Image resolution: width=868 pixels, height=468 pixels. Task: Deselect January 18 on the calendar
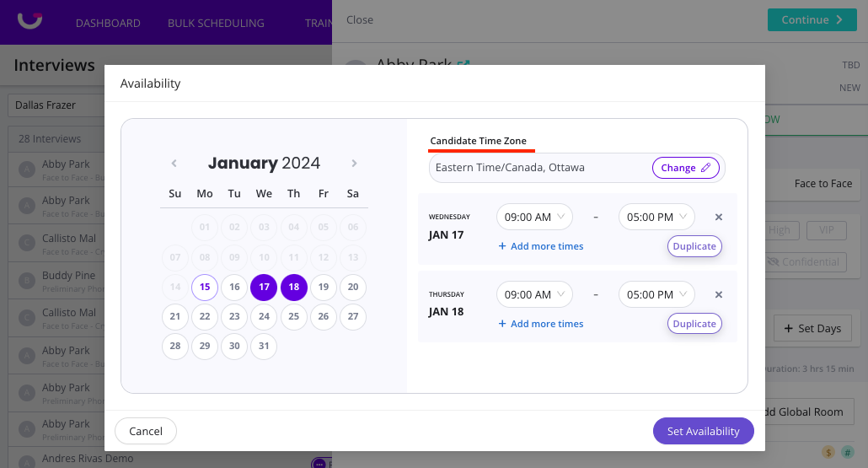pyautogui.click(x=294, y=287)
